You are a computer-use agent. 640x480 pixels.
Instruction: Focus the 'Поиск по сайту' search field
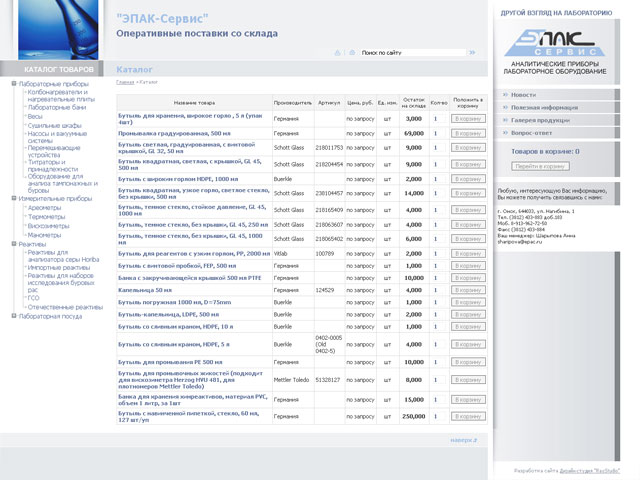pyautogui.click(x=413, y=53)
